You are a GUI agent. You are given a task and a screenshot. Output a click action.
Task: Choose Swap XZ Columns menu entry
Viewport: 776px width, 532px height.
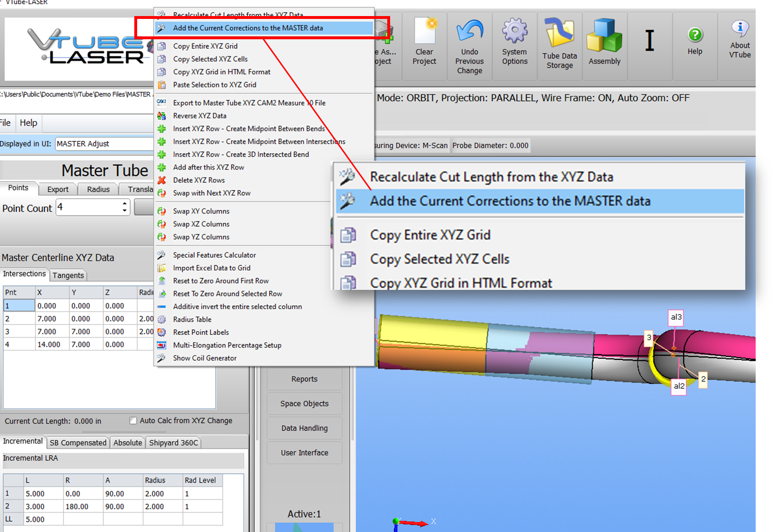201,224
